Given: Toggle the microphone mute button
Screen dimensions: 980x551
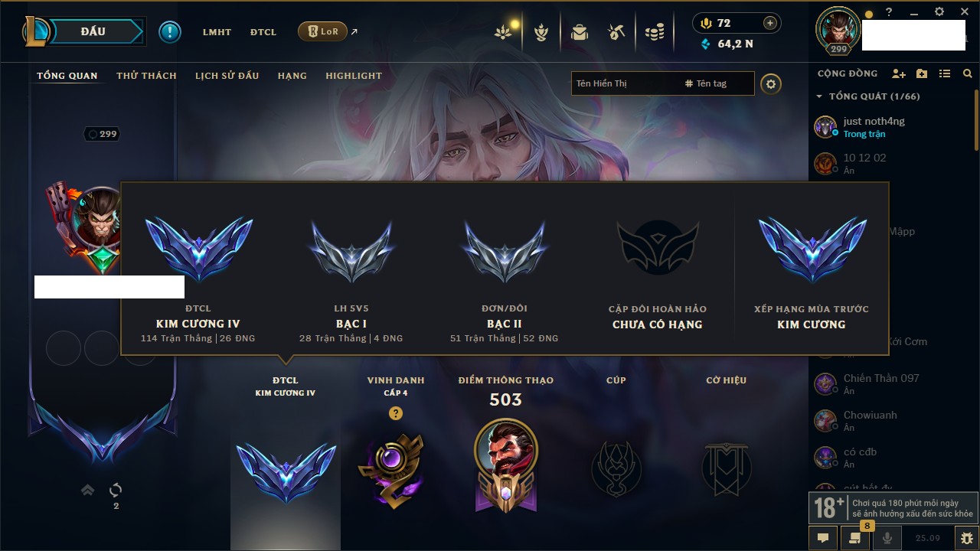Looking at the screenshot, I should [x=887, y=538].
